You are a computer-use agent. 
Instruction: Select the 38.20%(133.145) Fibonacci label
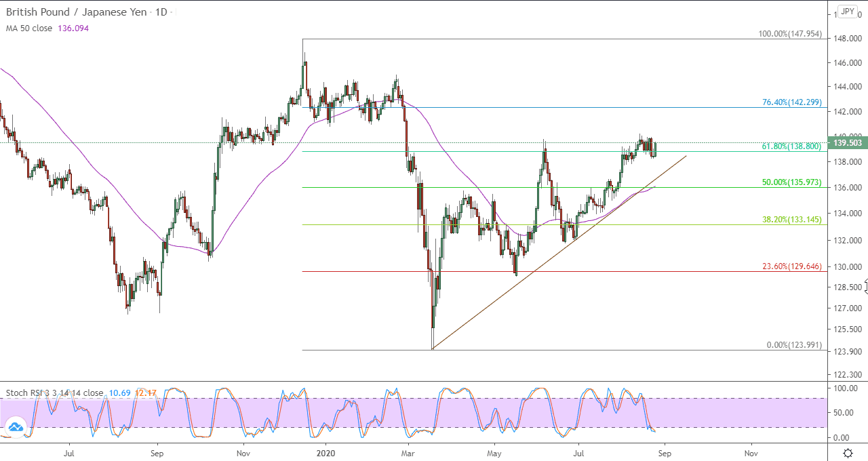[x=792, y=220]
